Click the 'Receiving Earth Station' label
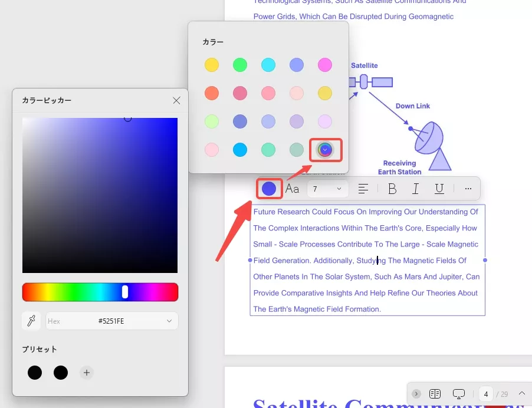 400,167
